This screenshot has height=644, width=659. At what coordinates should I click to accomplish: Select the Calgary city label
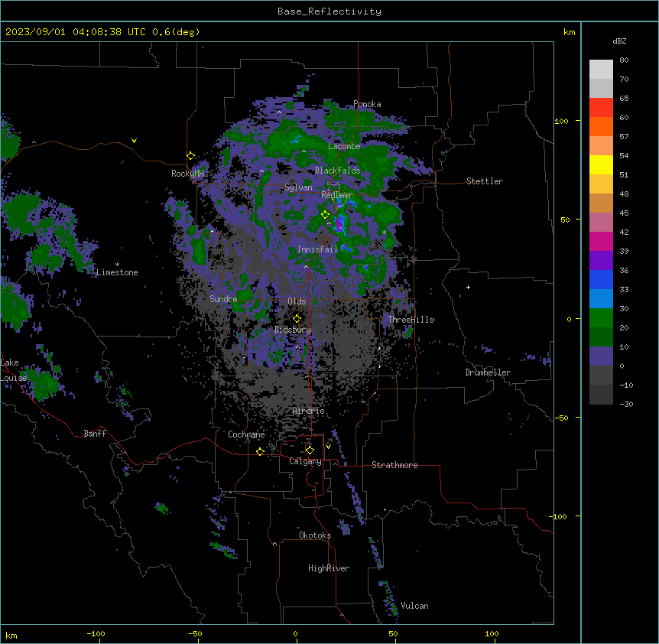click(x=305, y=461)
